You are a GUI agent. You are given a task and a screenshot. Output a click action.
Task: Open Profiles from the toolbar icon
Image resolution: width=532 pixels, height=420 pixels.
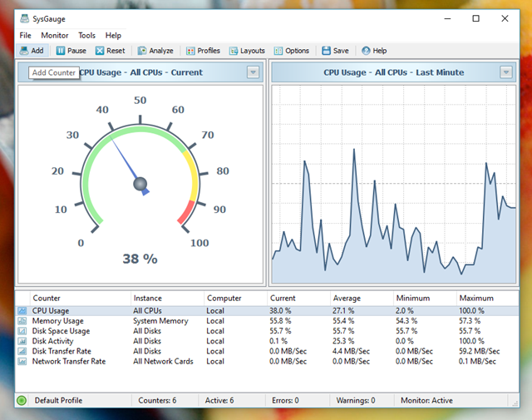point(190,51)
